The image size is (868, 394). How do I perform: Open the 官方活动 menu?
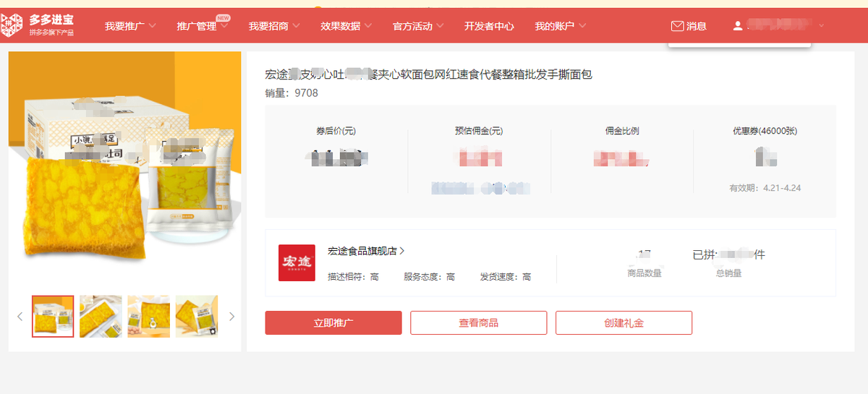[x=418, y=26]
